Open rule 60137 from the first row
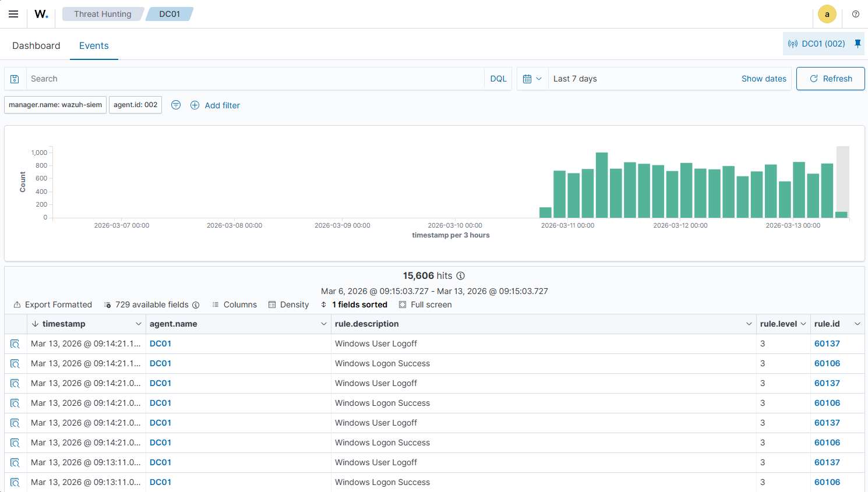This screenshot has height=492, width=868. (827, 344)
